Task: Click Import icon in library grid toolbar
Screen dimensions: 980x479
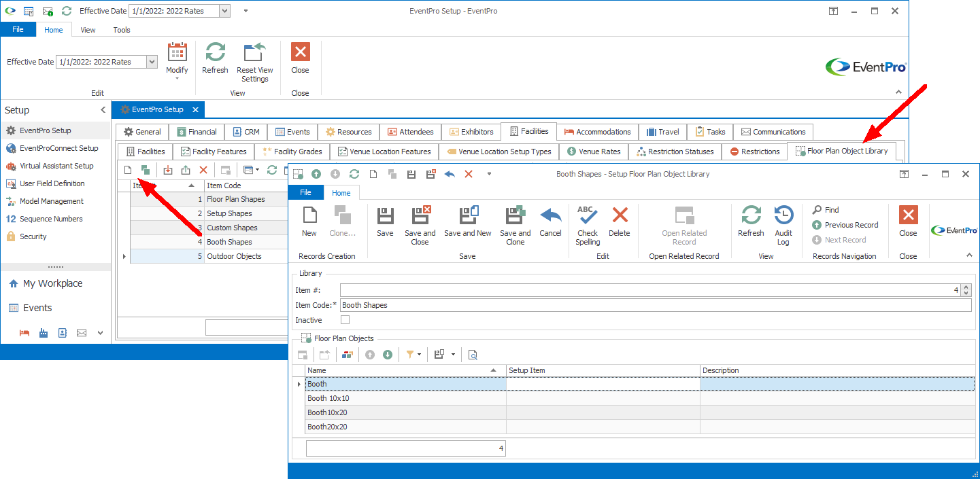Action: (168, 170)
